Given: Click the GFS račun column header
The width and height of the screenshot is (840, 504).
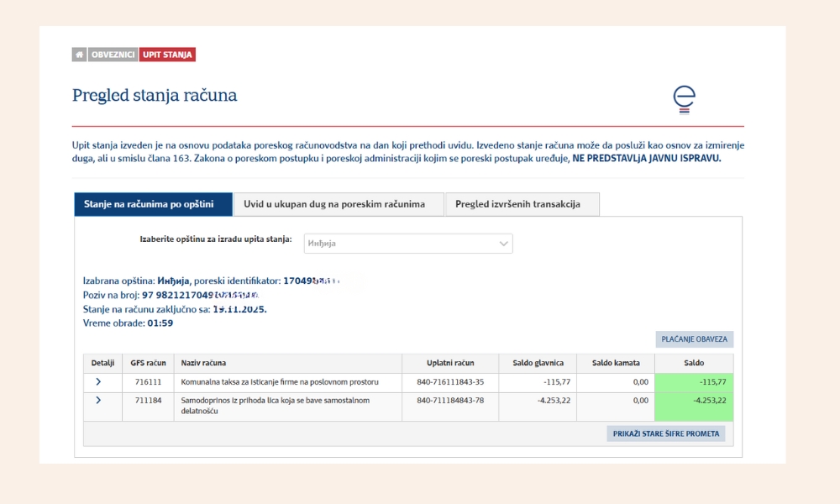Looking at the screenshot, I should (147, 363).
